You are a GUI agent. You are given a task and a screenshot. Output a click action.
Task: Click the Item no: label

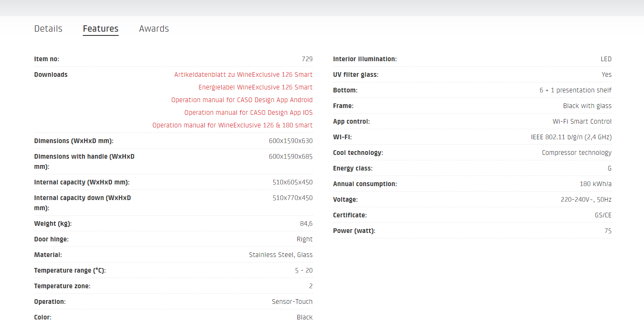click(x=47, y=59)
